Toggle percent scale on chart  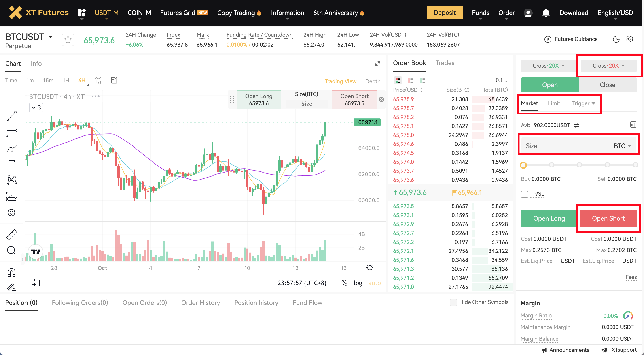pyautogui.click(x=344, y=283)
